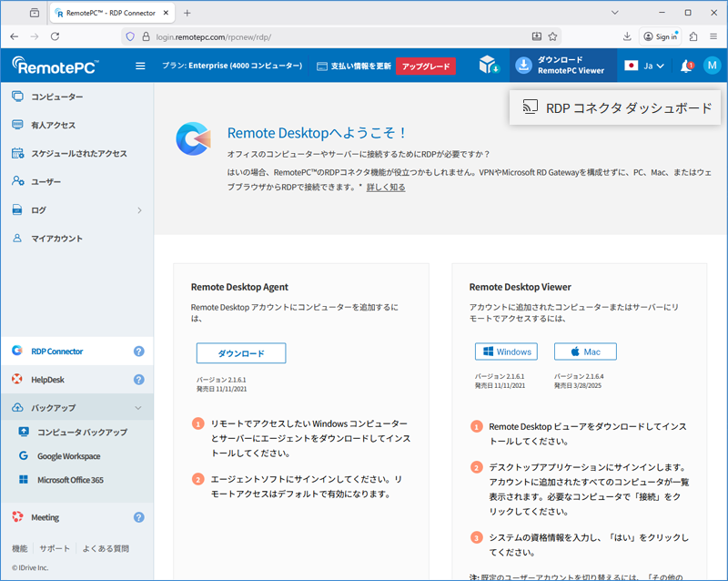Click the browser Sign in button
The width and height of the screenshot is (728, 581).
[661, 36]
